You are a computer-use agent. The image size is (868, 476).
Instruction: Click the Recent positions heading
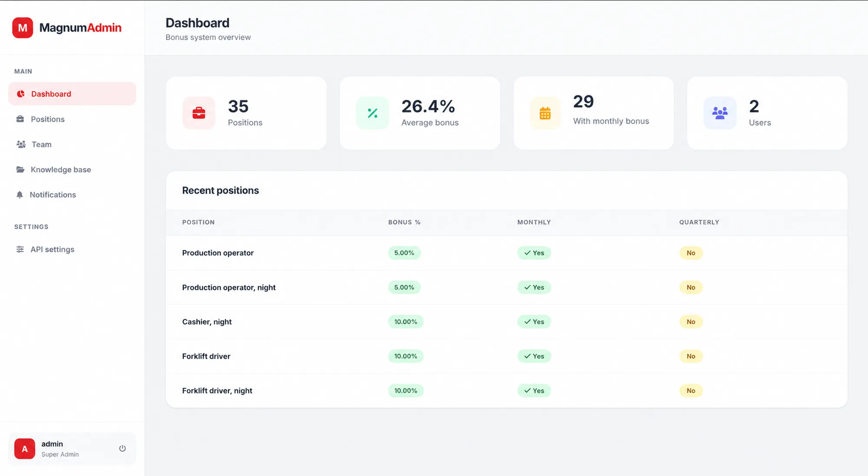pyautogui.click(x=220, y=190)
